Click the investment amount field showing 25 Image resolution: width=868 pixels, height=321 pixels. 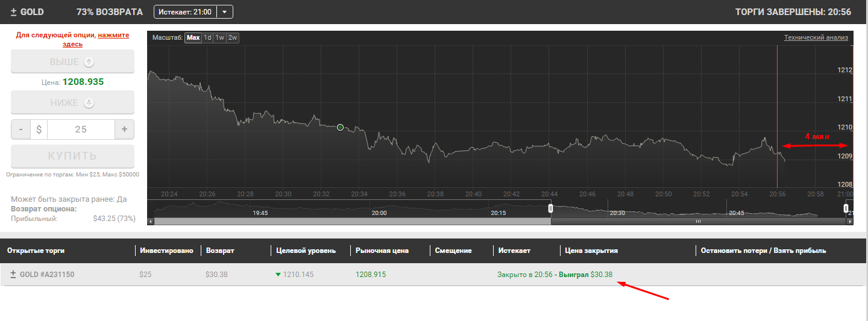[x=80, y=129]
